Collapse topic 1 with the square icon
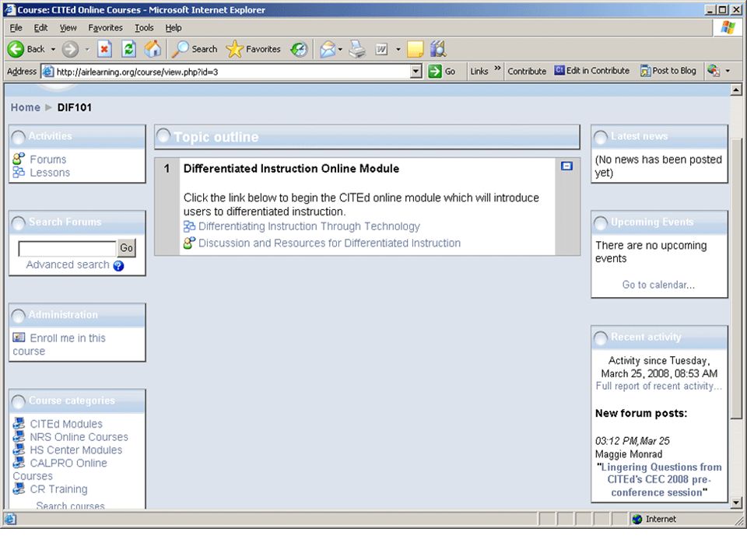The width and height of the screenshot is (747, 560). pos(566,166)
